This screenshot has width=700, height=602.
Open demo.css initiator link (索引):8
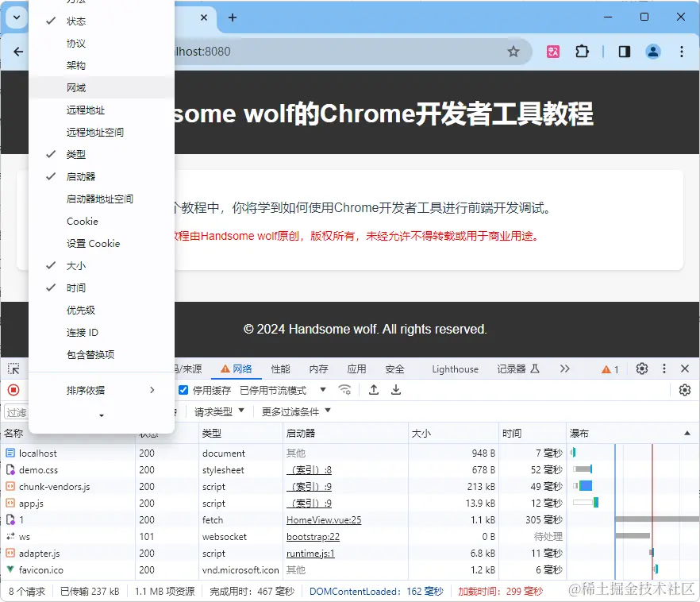coord(309,470)
